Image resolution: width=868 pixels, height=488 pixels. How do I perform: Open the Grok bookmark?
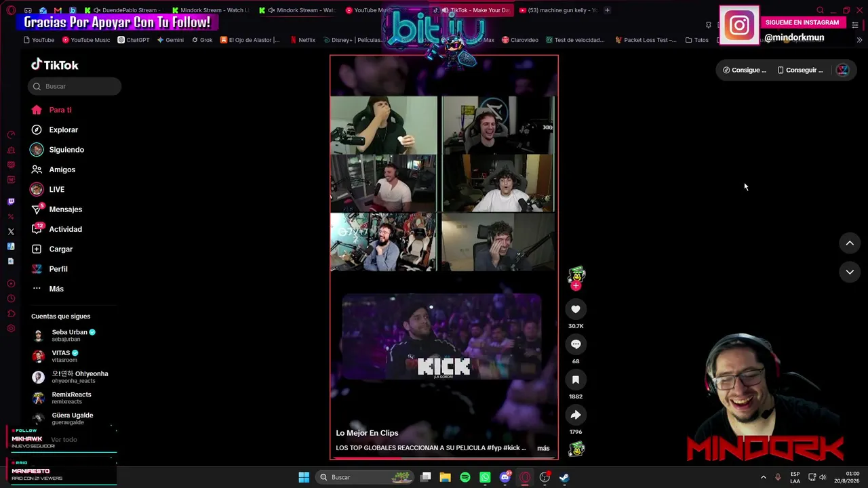(202, 40)
